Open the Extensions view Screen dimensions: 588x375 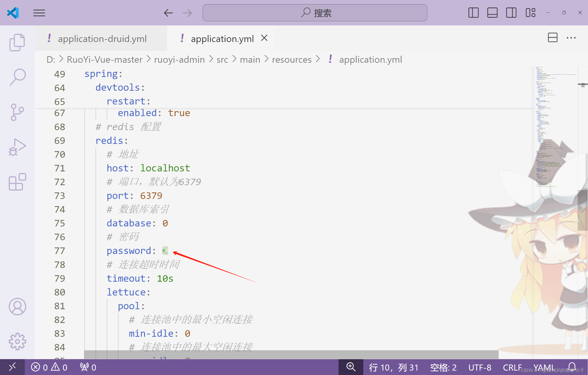(17, 182)
